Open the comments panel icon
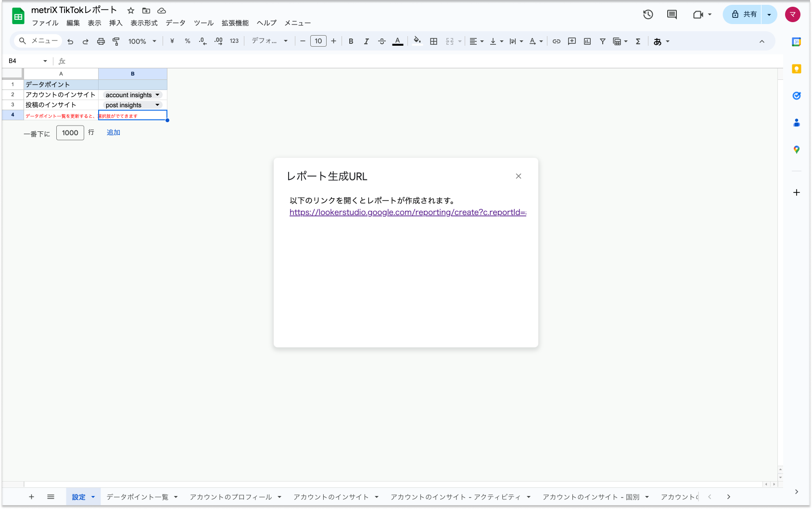The height and width of the screenshot is (509, 812). 672,14
